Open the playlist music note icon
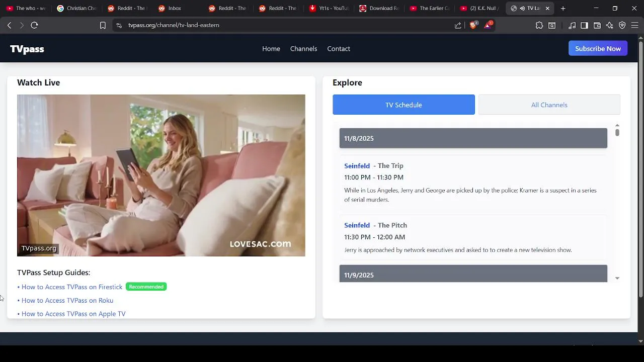This screenshot has width=644, height=362. (x=572, y=25)
